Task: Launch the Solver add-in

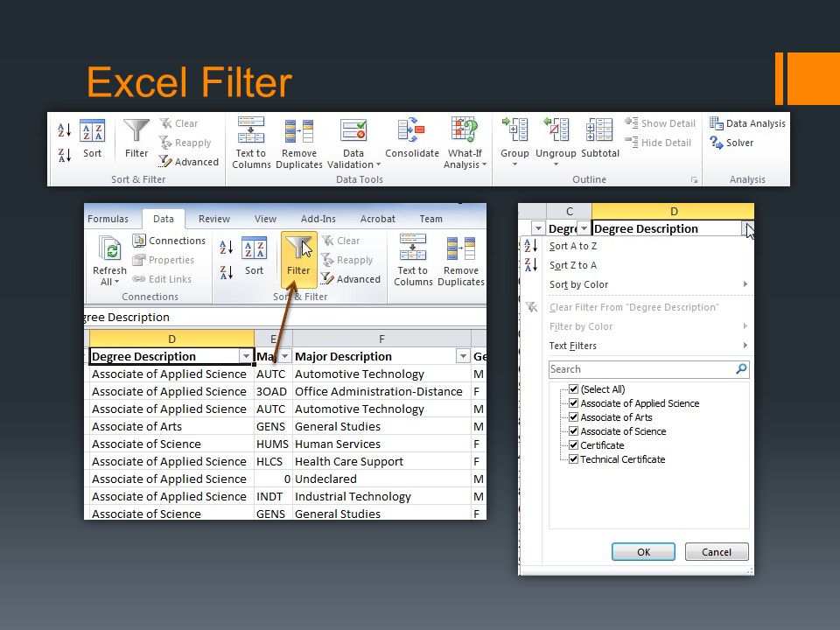Action: (731, 143)
